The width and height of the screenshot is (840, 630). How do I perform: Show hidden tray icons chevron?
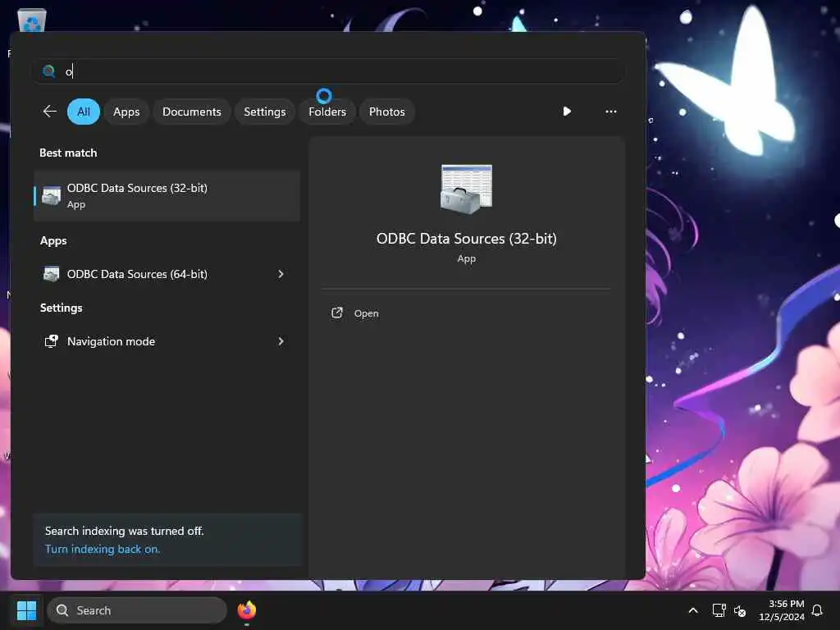click(x=692, y=610)
